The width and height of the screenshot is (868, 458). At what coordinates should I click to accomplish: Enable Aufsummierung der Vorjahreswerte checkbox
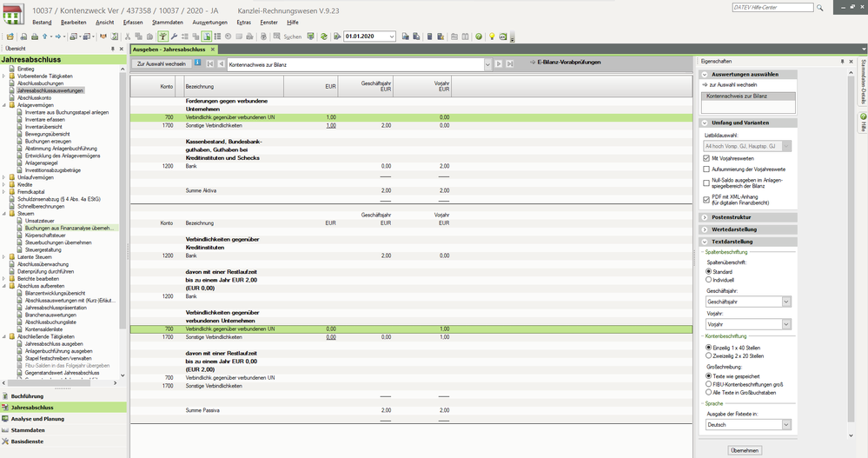coord(706,169)
